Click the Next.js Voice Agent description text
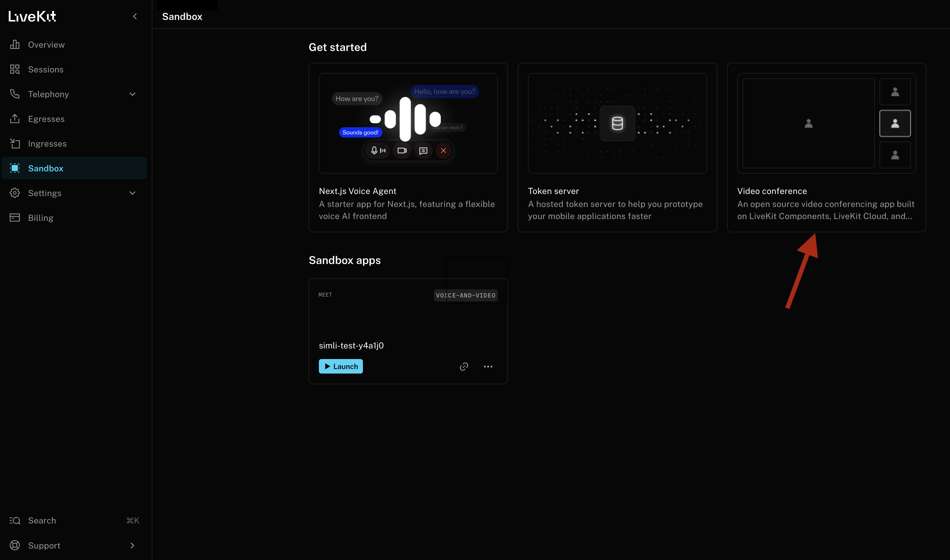The height and width of the screenshot is (560, 950). (x=407, y=210)
